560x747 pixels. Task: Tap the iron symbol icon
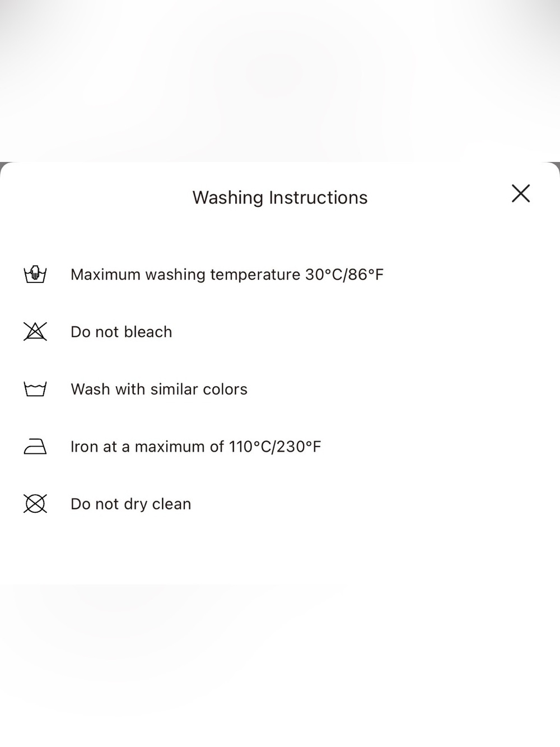coord(35,447)
